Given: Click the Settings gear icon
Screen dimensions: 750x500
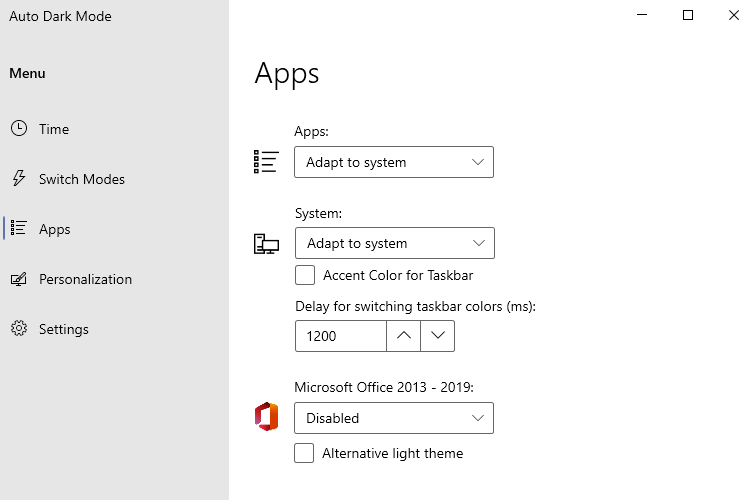Looking at the screenshot, I should click(19, 328).
